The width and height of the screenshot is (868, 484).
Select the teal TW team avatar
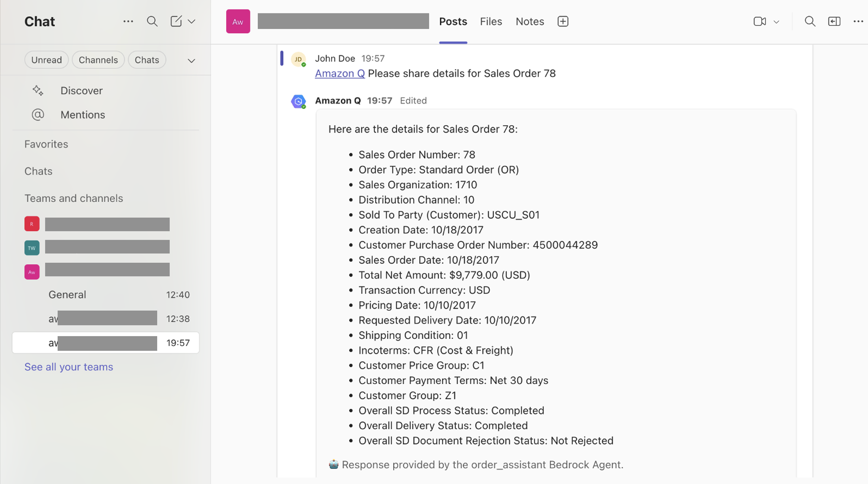click(x=32, y=248)
